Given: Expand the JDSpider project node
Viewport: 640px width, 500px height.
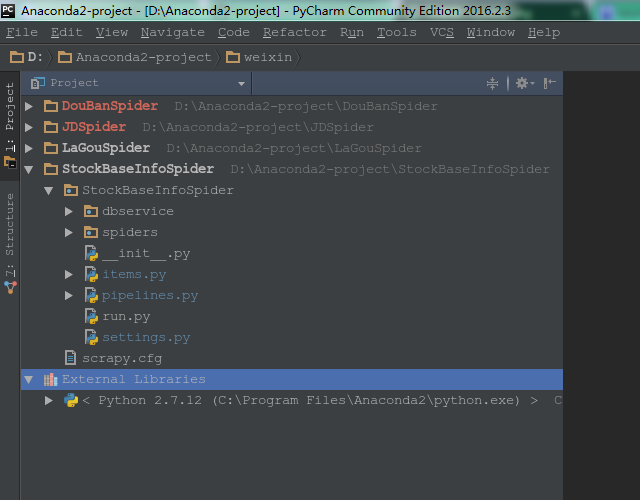Looking at the screenshot, I should [29, 127].
